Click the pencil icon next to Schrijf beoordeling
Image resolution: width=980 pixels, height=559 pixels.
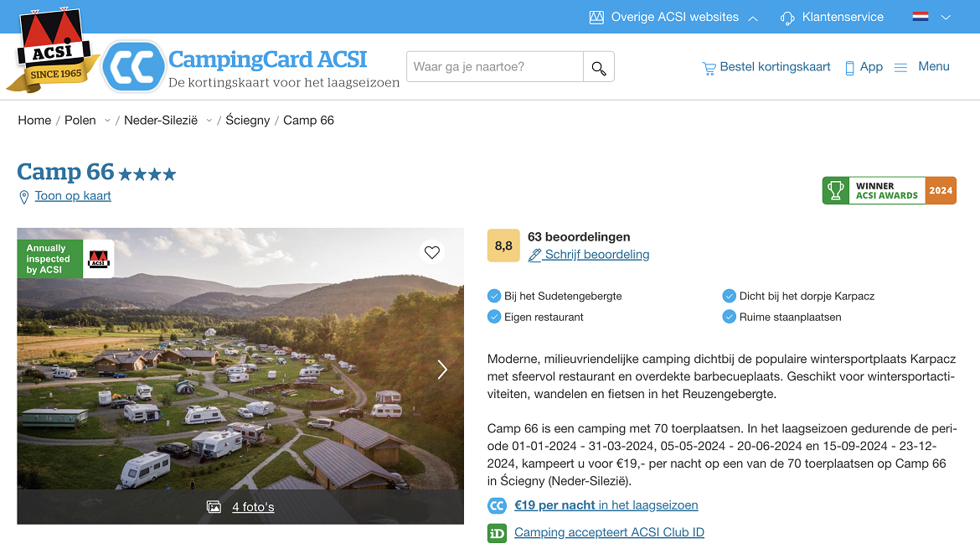coord(535,254)
